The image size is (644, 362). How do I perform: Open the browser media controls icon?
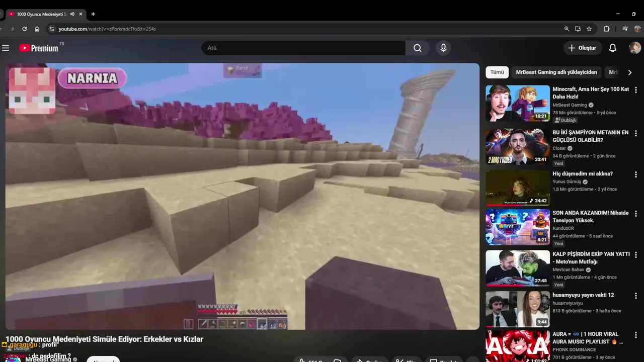pyautogui.click(x=625, y=29)
